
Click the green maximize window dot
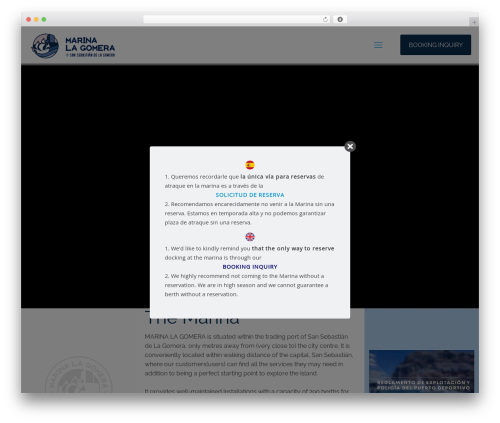[44, 20]
